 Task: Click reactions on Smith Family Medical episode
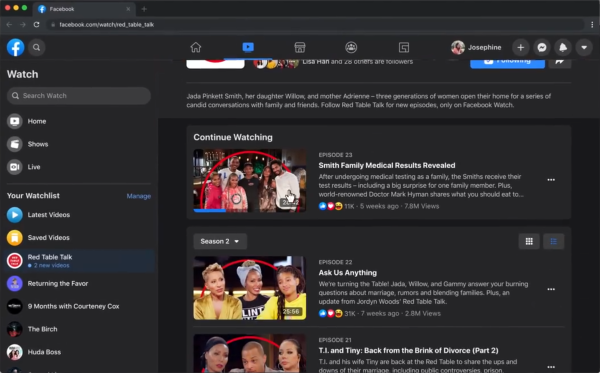click(x=330, y=206)
